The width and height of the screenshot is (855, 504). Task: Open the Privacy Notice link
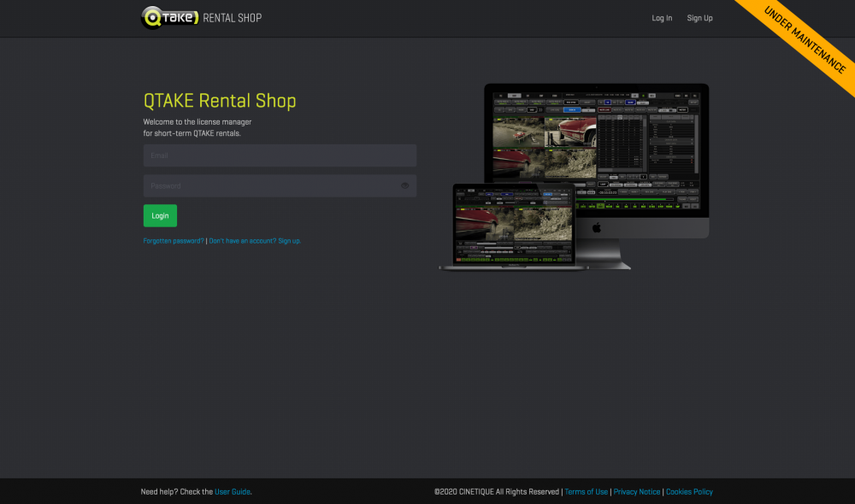(x=636, y=492)
